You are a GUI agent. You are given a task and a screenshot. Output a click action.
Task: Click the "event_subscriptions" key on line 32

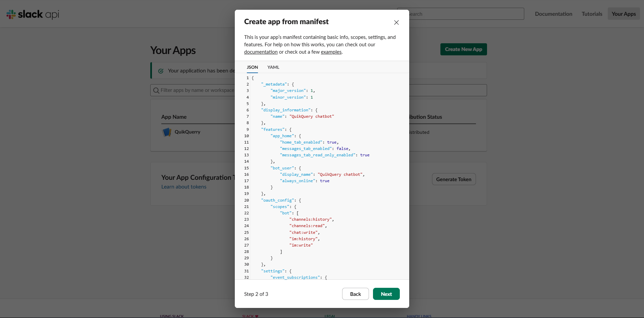click(295, 277)
